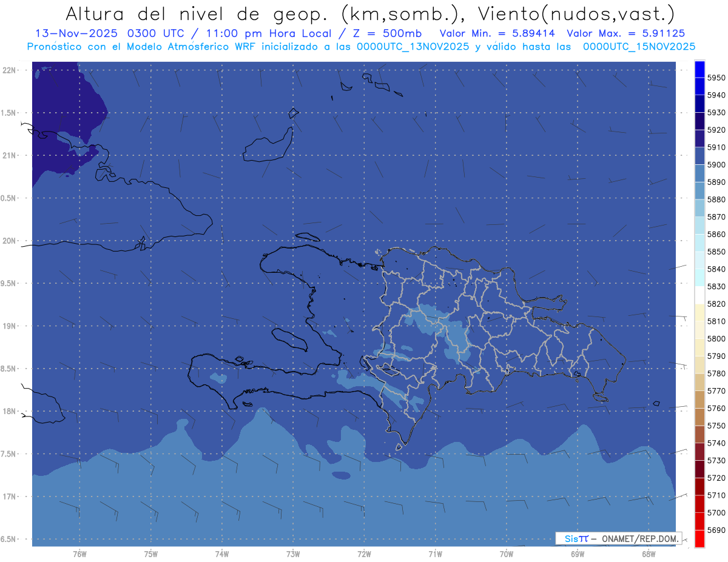Click the "5690" colorbar label
The image size is (728, 562).
click(x=716, y=530)
